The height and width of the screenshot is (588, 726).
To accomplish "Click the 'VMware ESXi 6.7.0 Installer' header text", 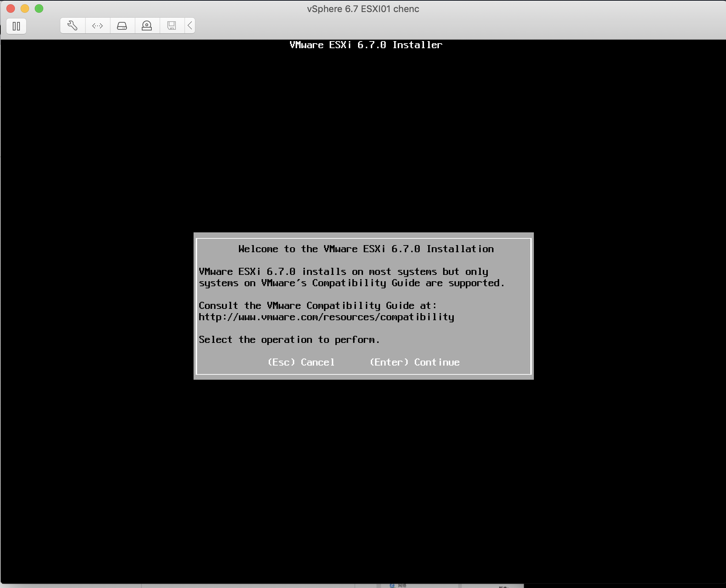I will pyautogui.click(x=366, y=45).
